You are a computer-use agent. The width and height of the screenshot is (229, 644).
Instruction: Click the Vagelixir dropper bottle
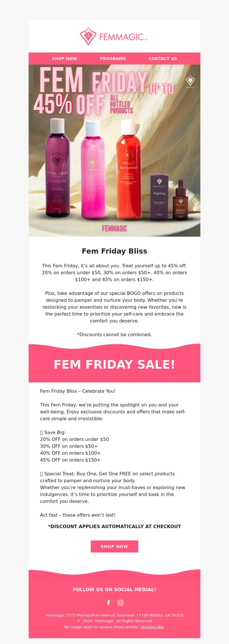[180, 200]
